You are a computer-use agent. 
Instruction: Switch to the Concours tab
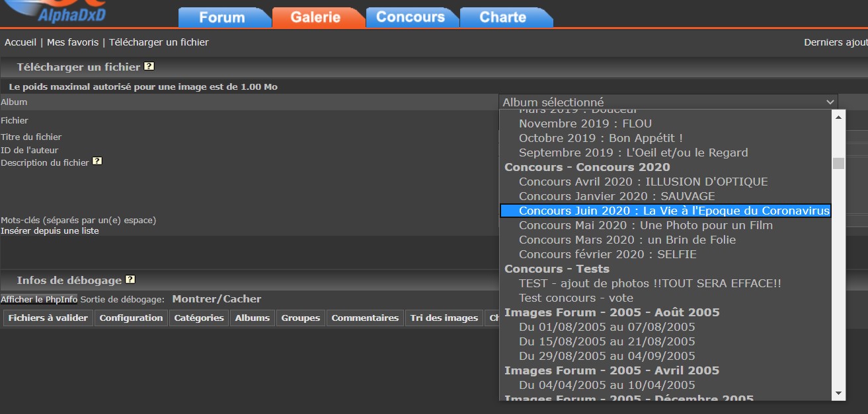point(411,17)
